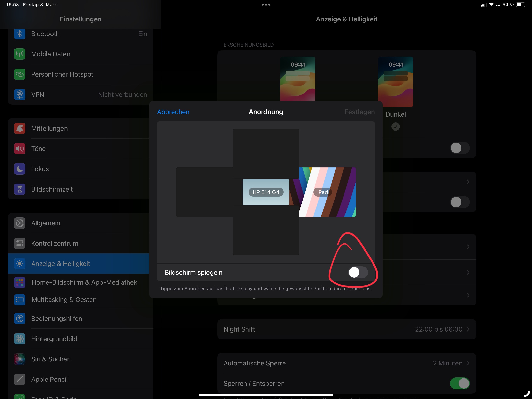Select Multitasking & Gesten in sidebar
Viewport: 532px width, 399px height.
[x=64, y=300]
